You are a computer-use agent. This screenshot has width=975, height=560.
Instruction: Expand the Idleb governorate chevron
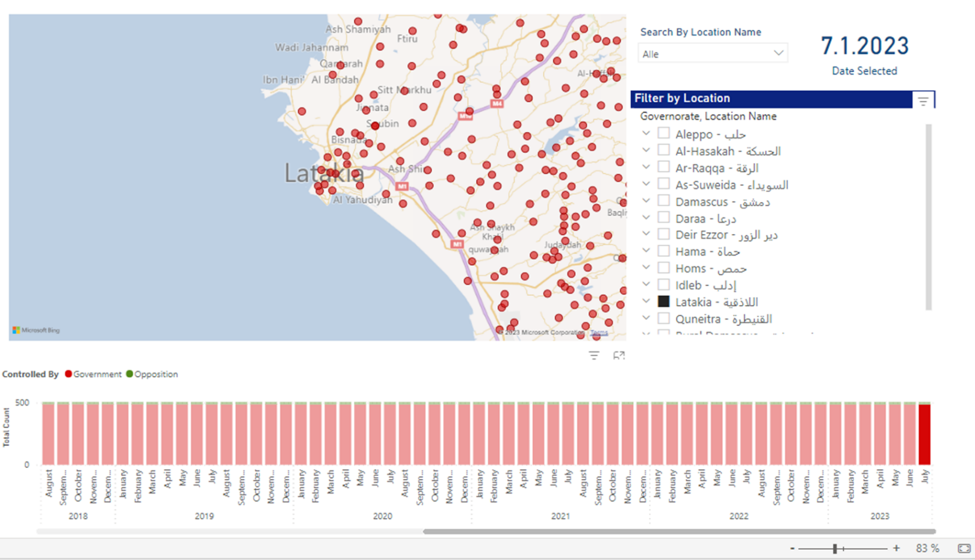pos(646,285)
